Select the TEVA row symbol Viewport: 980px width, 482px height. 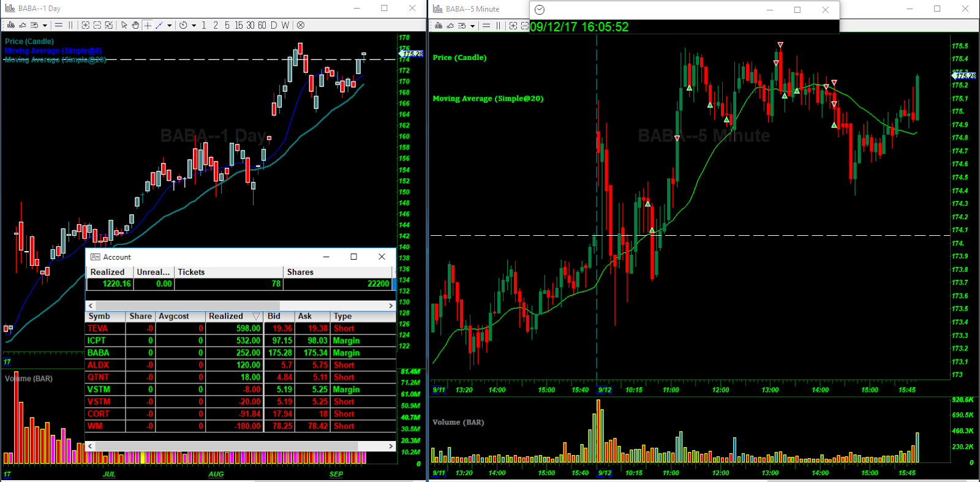point(97,329)
